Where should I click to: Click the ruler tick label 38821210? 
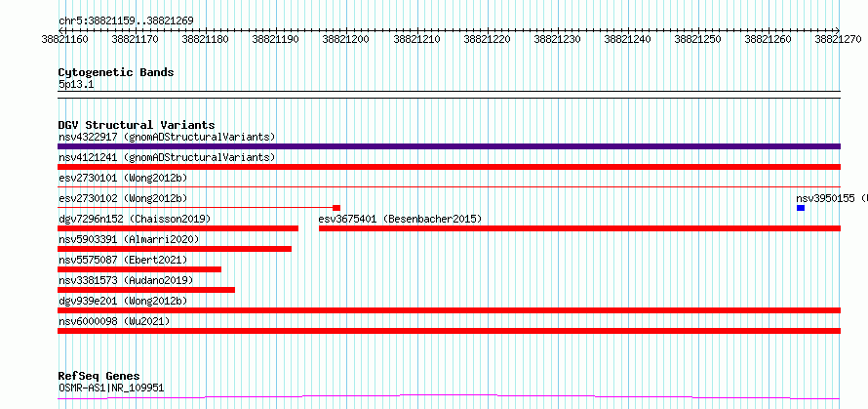tap(416, 39)
